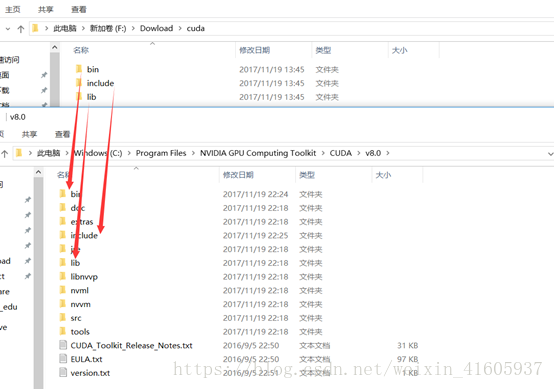
Task: Click the version.txt file icon
Action: point(63,372)
